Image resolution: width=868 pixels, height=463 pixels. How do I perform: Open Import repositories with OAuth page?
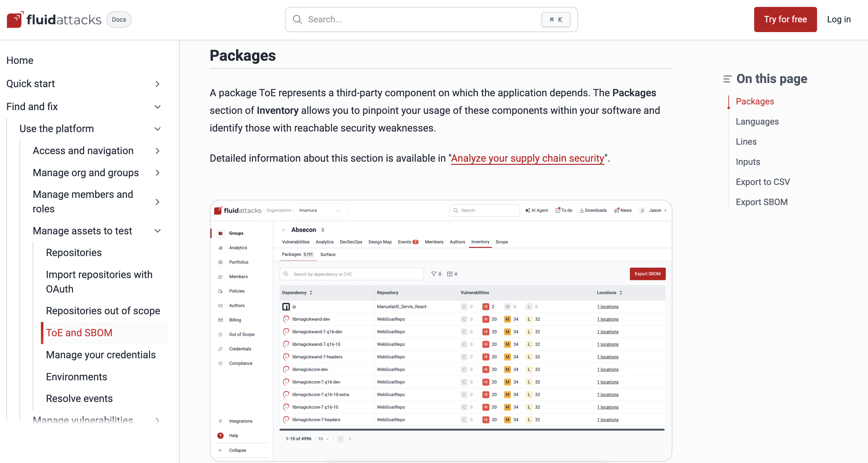pyautogui.click(x=99, y=282)
